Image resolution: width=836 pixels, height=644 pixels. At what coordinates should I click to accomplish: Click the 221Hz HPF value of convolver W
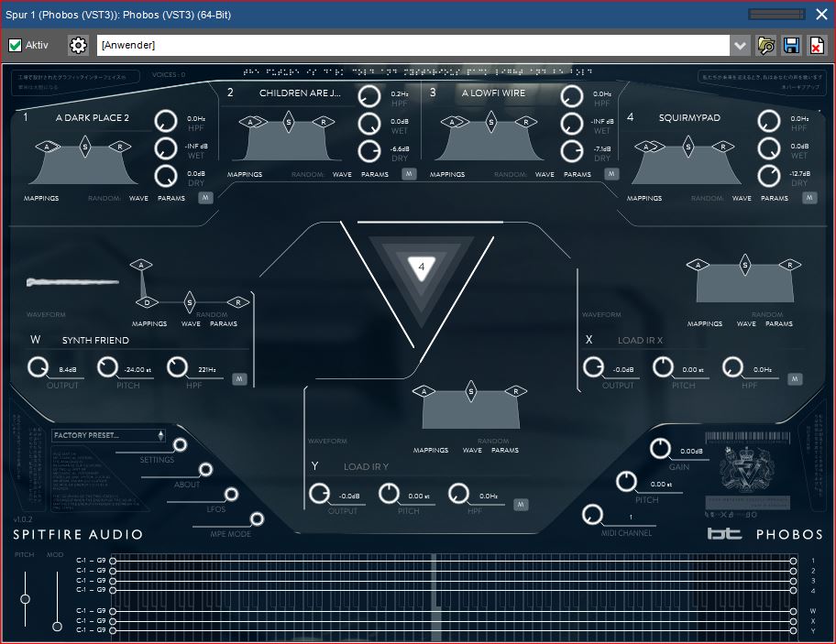tap(207, 369)
